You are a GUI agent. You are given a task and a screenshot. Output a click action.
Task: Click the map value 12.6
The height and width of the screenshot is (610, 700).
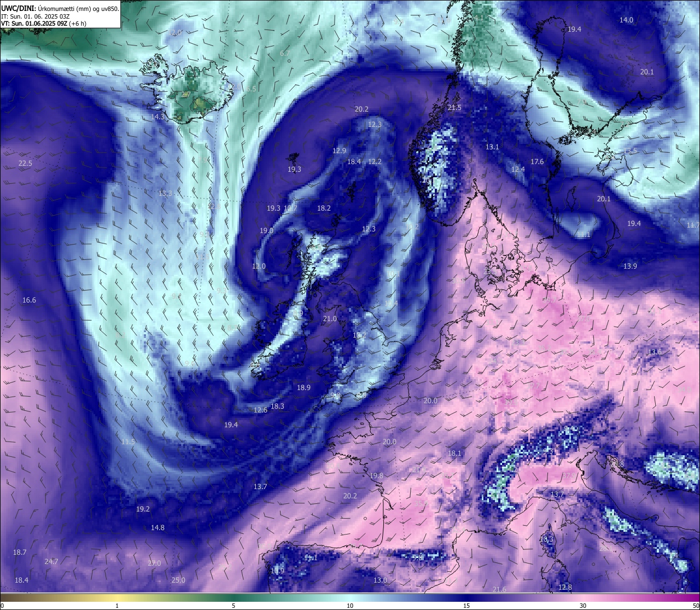pyautogui.click(x=260, y=410)
